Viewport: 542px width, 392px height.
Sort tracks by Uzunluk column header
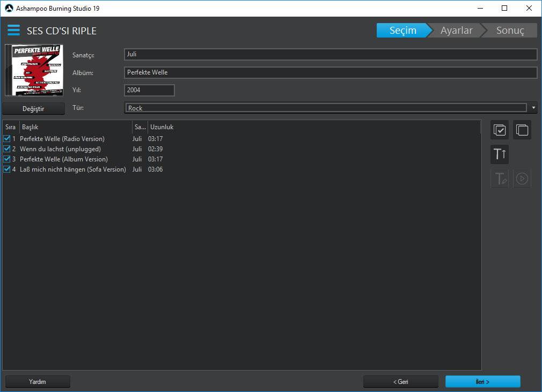[160, 127]
